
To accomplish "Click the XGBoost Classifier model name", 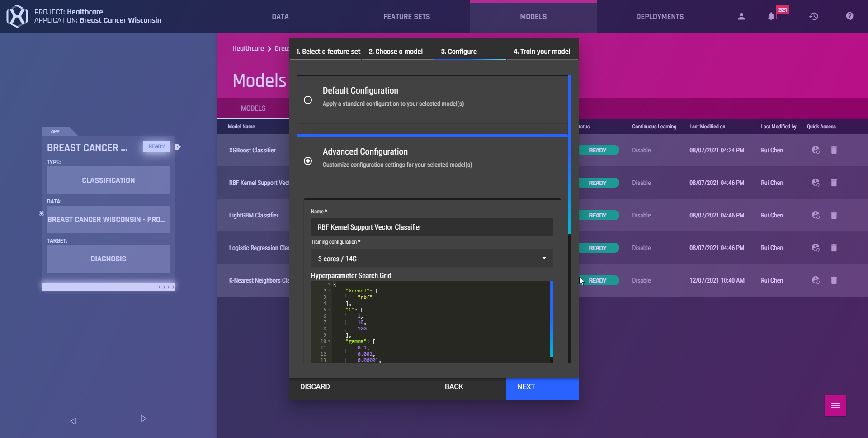I will [x=252, y=150].
